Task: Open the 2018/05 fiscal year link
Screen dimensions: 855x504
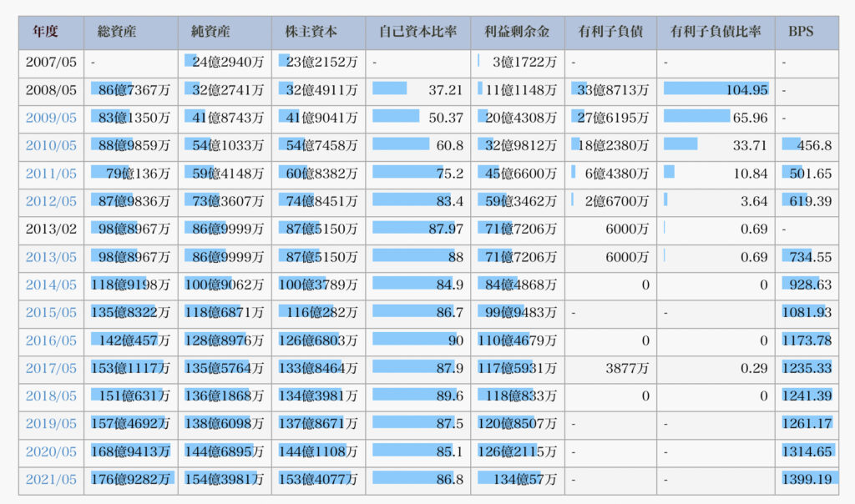Action: [x=51, y=396]
